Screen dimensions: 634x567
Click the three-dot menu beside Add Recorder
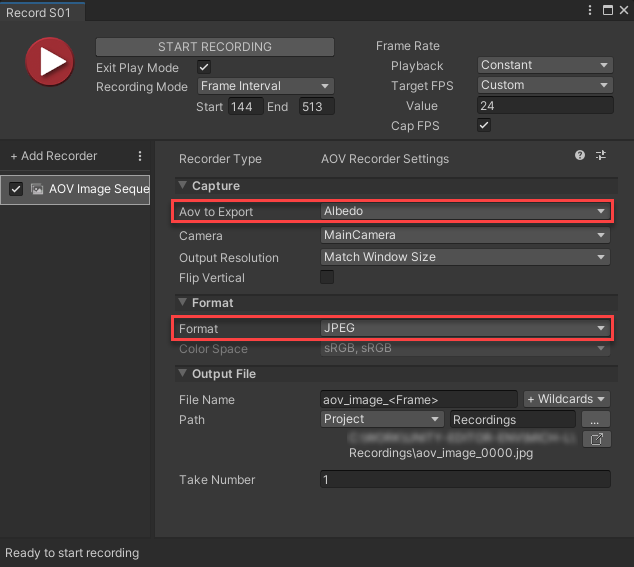click(x=140, y=156)
